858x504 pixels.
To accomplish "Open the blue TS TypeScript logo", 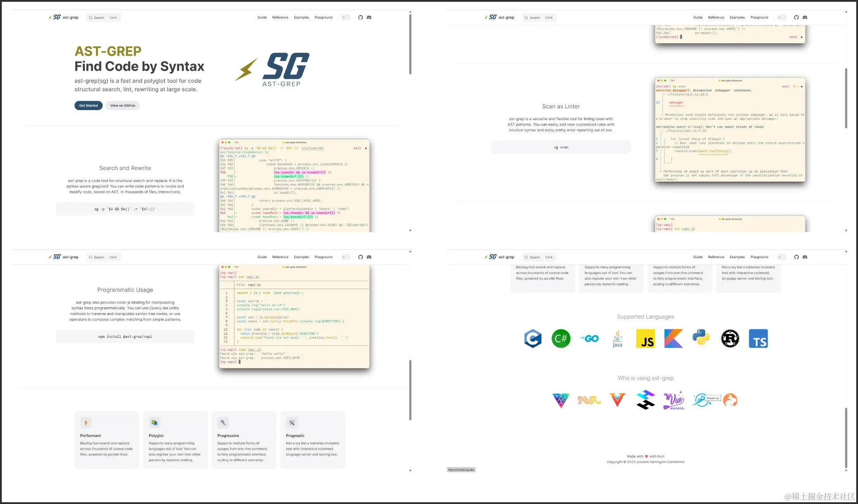I will click(x=758, y=339).
